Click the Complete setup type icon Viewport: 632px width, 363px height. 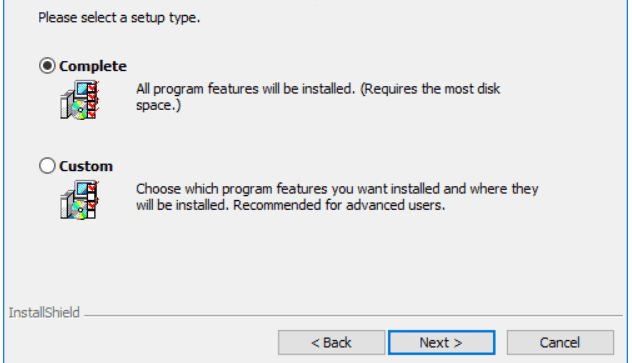click(x=79, y=99)
